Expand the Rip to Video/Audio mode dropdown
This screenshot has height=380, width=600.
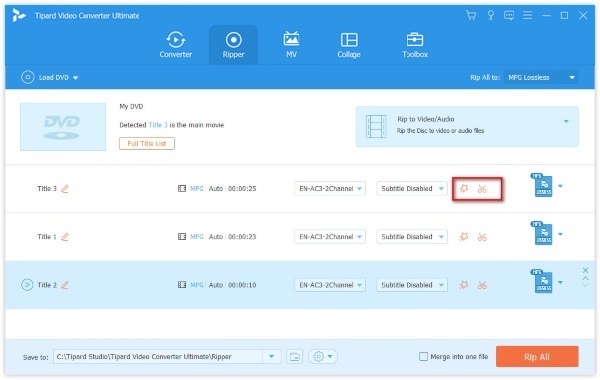[x=566, y=121]
